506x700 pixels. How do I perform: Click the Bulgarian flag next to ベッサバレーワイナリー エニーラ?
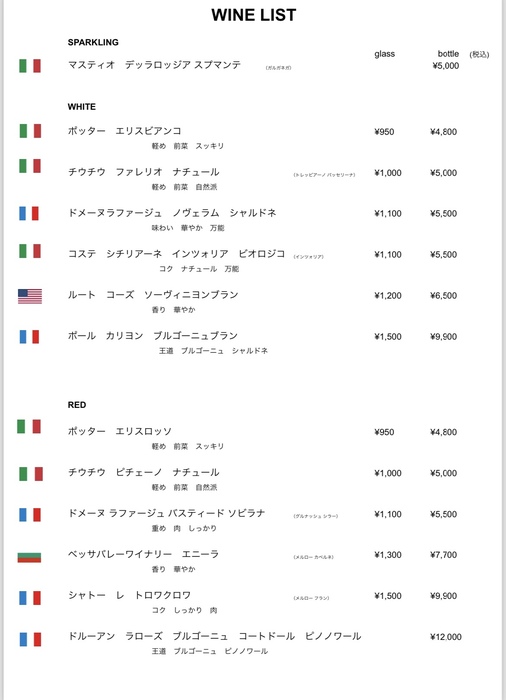[29, 558]
